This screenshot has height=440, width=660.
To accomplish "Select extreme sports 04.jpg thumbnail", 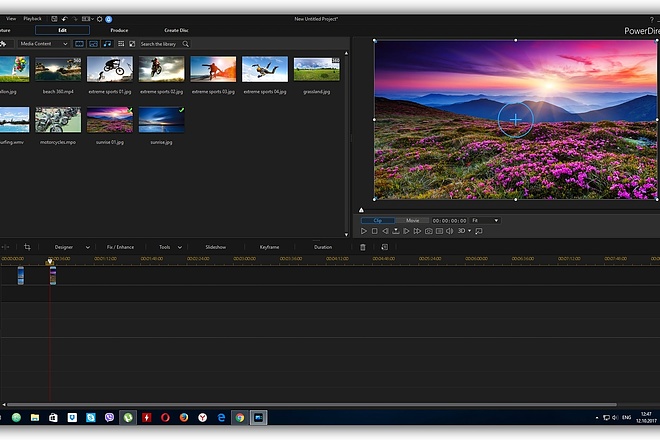I will pos(265,69).
